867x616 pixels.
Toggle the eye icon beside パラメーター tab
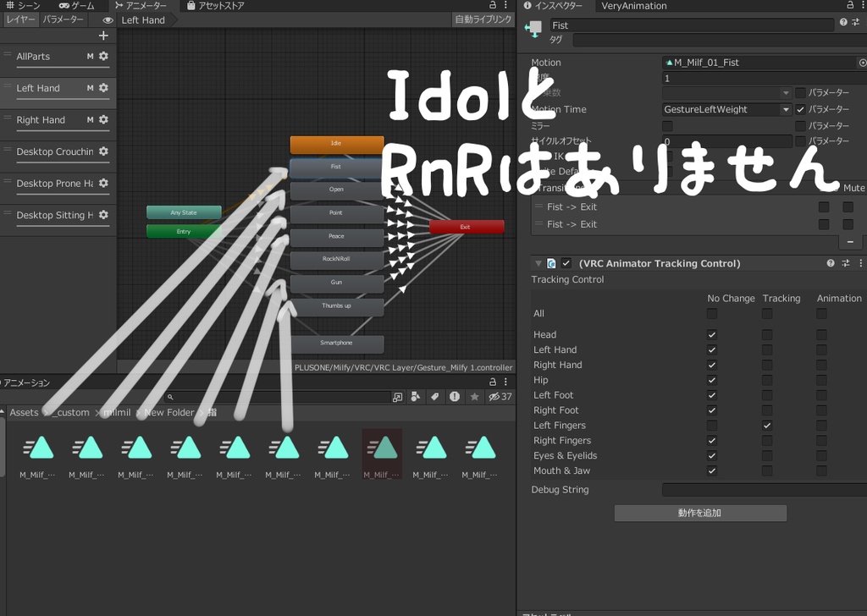[108, 20]
